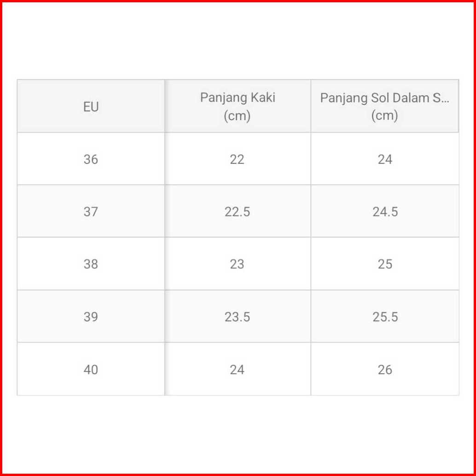Click the 'Panjang Kaki' header text

(237, 98)
